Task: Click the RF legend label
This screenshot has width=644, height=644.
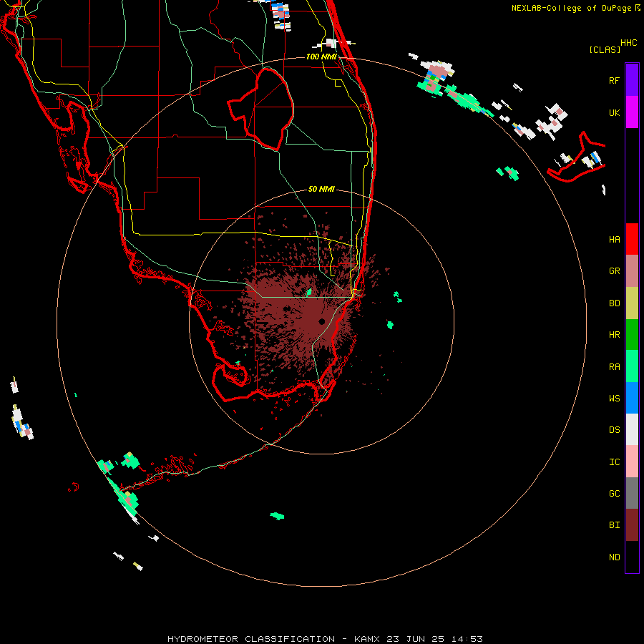Action: (614, 80)
